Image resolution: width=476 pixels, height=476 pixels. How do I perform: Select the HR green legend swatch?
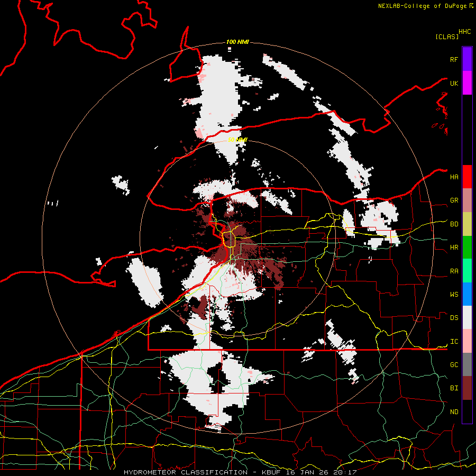(467, 248)
